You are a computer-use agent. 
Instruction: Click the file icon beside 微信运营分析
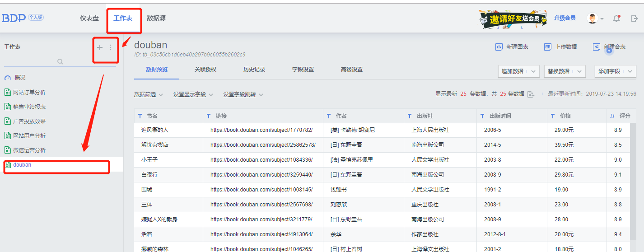(7, 150)
